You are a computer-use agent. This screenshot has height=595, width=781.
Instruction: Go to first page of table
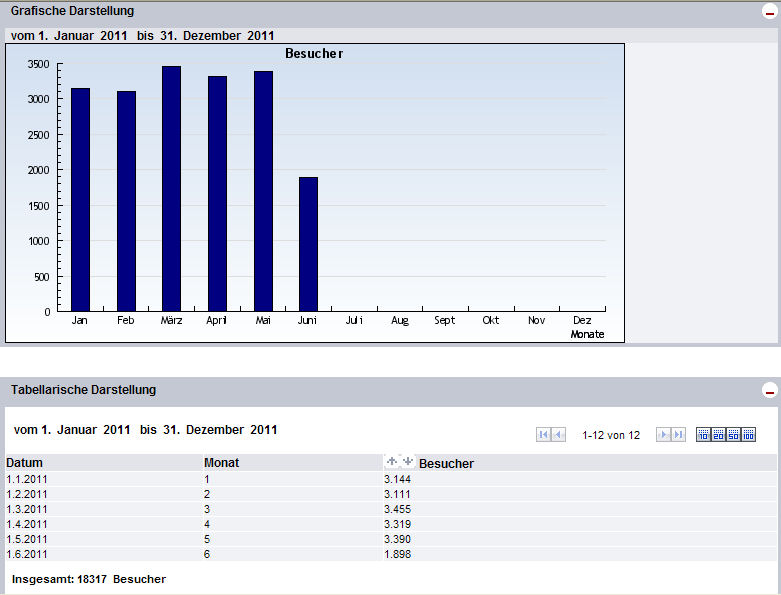[x=543, y=435]
